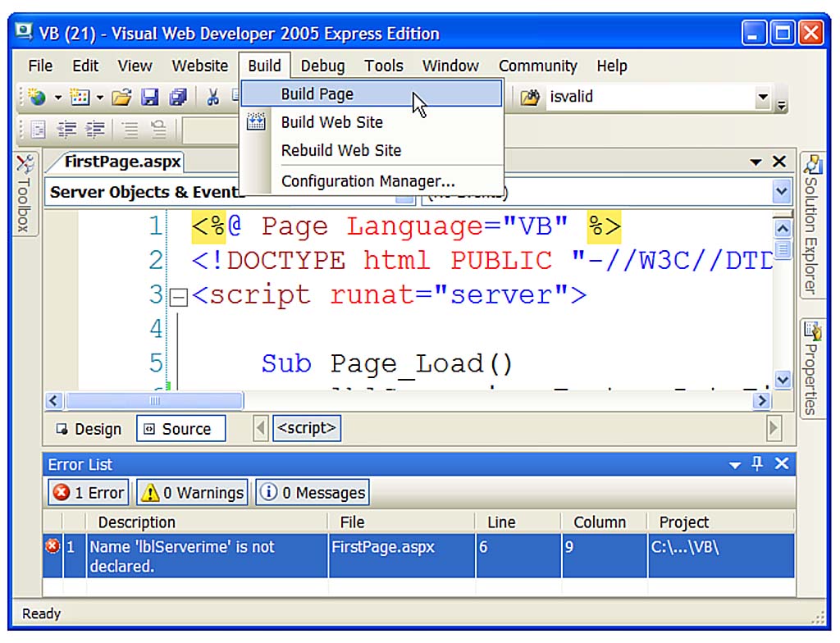Click the Add New Item toolbar icon
The image size is (840, 643).
point(80,97)
